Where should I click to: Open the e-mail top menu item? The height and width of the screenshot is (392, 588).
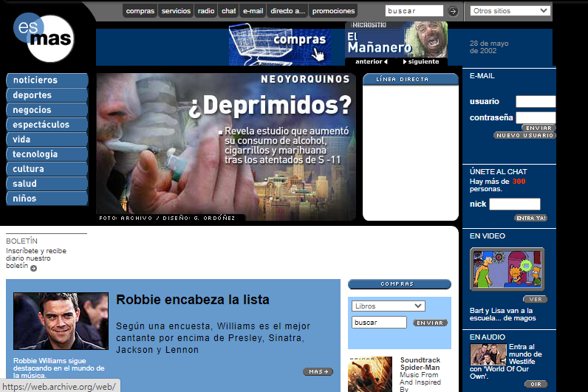point(253,11)
